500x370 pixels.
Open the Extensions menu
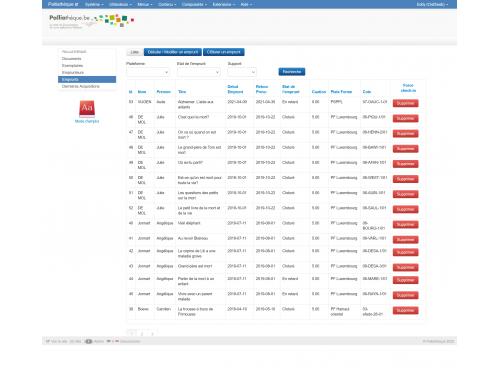224,4
